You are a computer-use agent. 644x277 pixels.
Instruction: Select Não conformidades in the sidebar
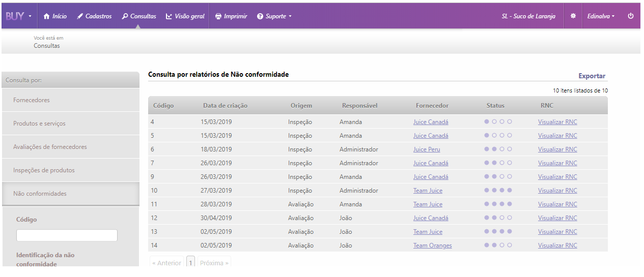[x=71, y=194]
